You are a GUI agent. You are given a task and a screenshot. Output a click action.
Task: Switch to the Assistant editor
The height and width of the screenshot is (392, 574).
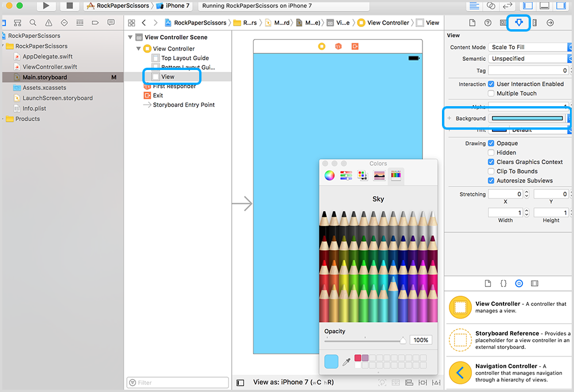[x=491, y=6]
